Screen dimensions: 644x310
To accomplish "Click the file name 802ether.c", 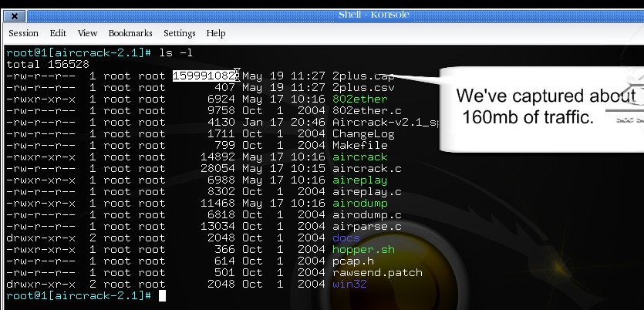I will coord(367,110).
